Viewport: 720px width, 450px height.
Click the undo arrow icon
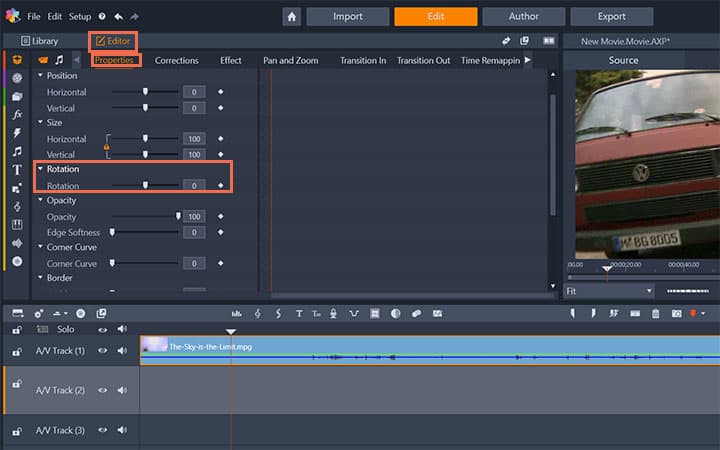coord(118,17)
